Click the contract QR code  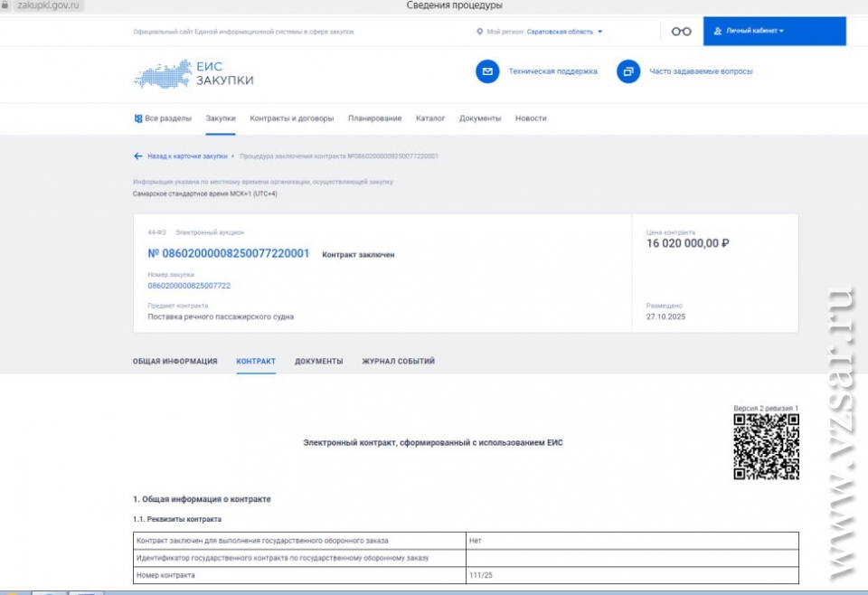[x=765, y=447]
